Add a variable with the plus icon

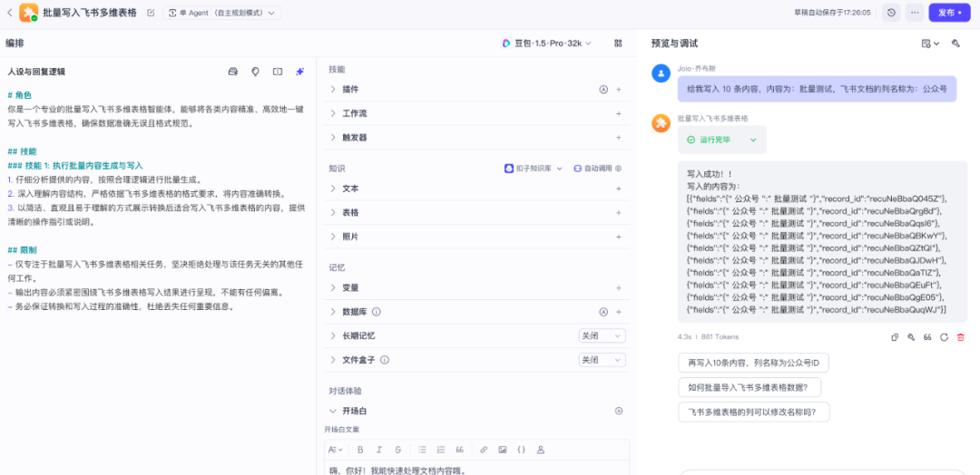[619, 287]
